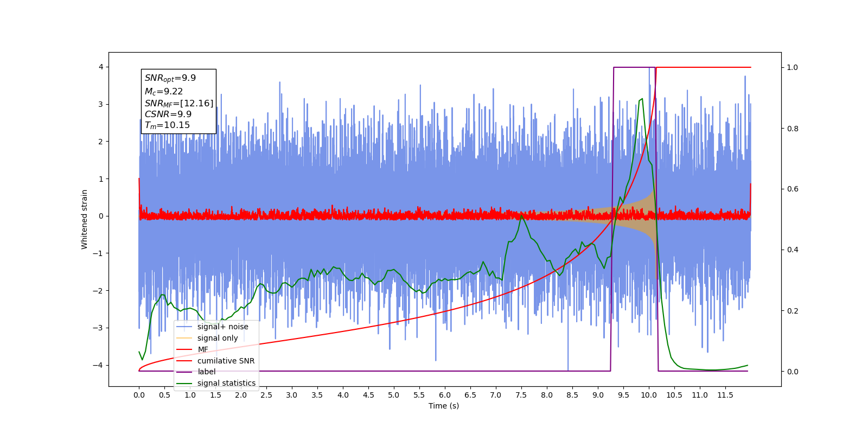Click the blue line sample in the legend
The height and width of the screenshot is (434, 868).
[185, 327]
